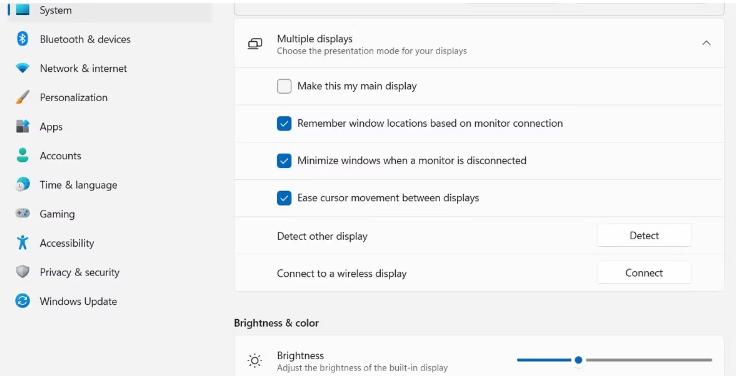Check Make this my main display
Screen dimensions: 736x376
point(284,86)
